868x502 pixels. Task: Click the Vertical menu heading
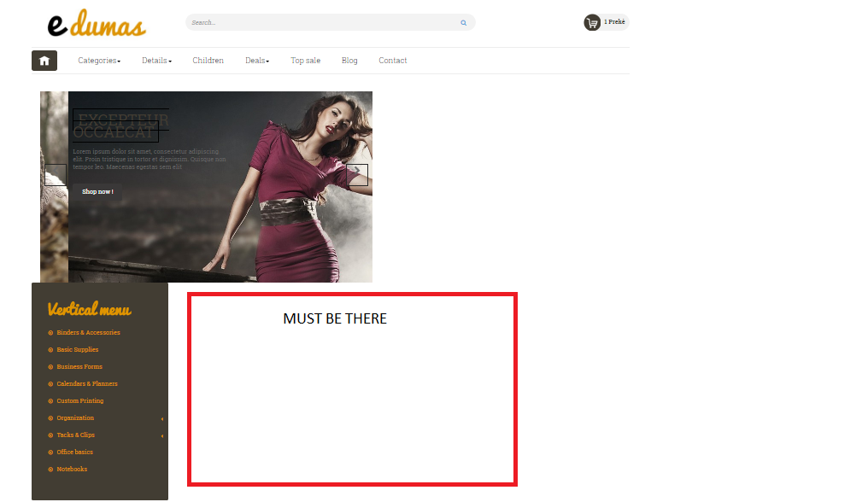point(89,309)
